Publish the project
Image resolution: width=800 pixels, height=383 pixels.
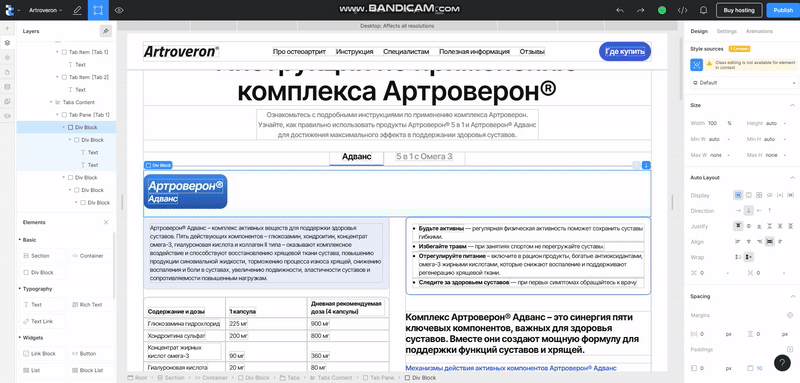783,10
